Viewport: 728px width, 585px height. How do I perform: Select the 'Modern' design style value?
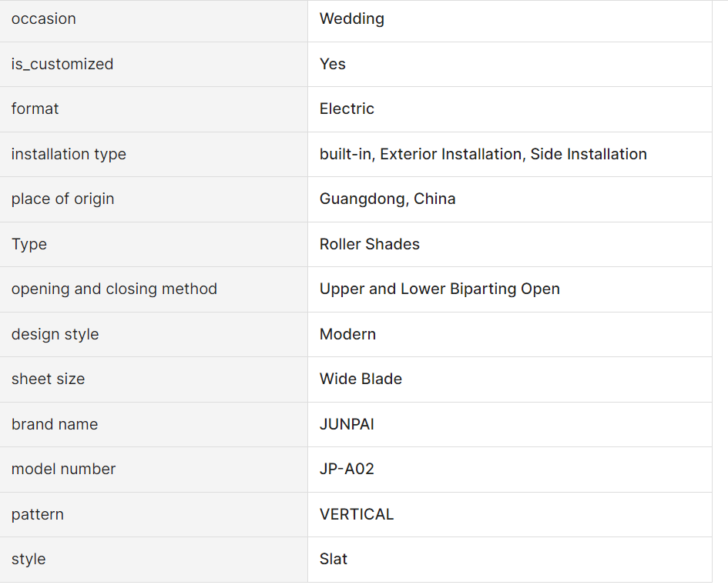coord(347,334)
